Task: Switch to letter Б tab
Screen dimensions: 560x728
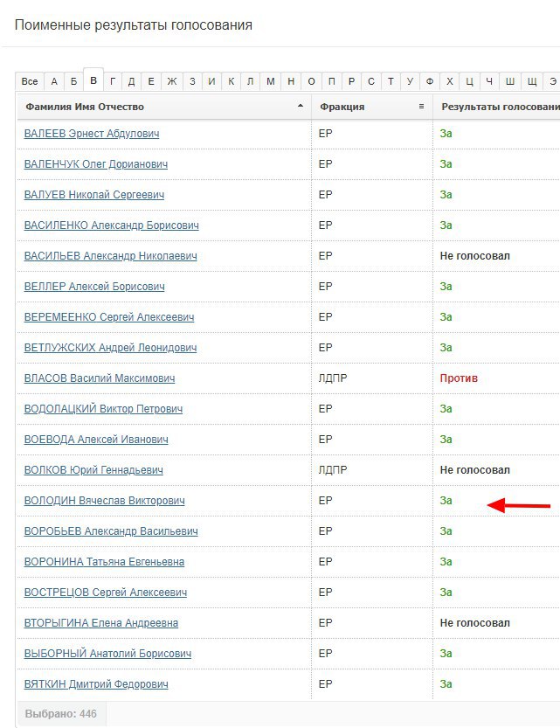Action: click(73, 81)
